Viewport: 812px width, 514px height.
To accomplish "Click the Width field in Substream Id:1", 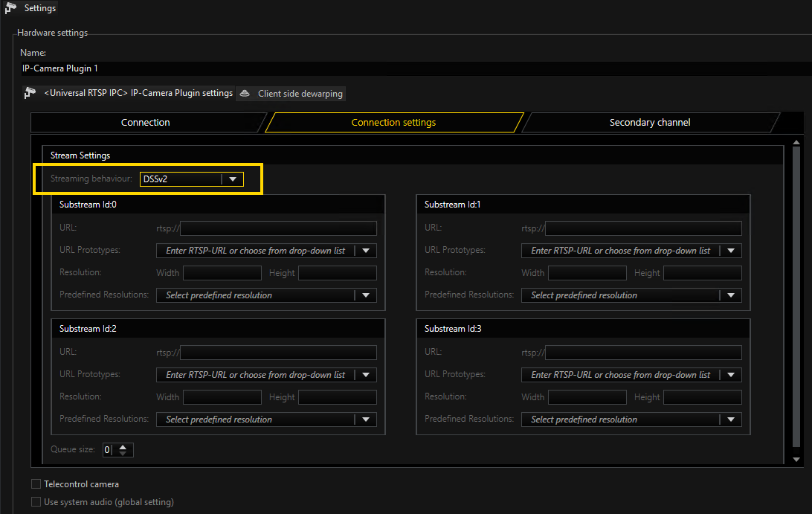I will [x=587, y=273].
